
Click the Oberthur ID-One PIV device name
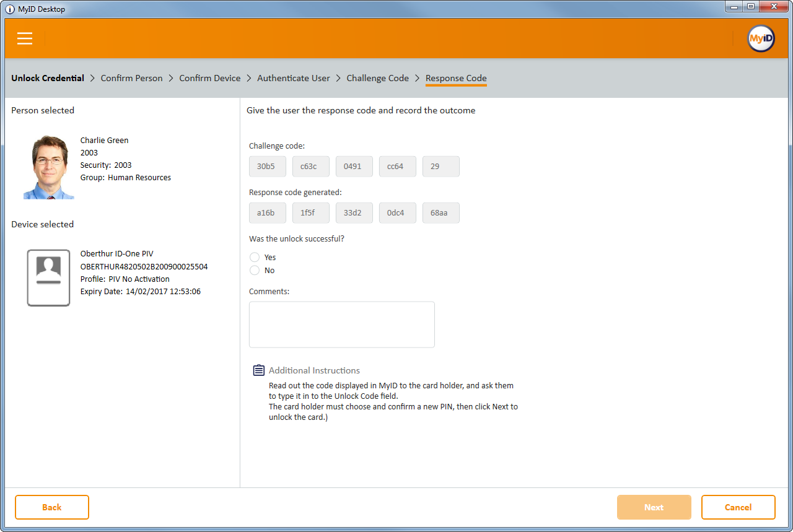pyautogui.click(x=117, y=254)
